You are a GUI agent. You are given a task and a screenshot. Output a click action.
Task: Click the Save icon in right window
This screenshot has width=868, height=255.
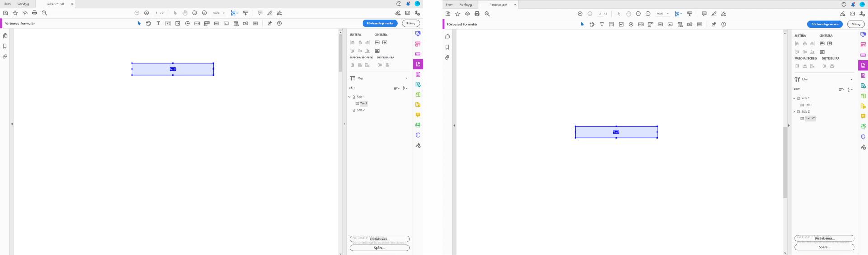[448, 14]
